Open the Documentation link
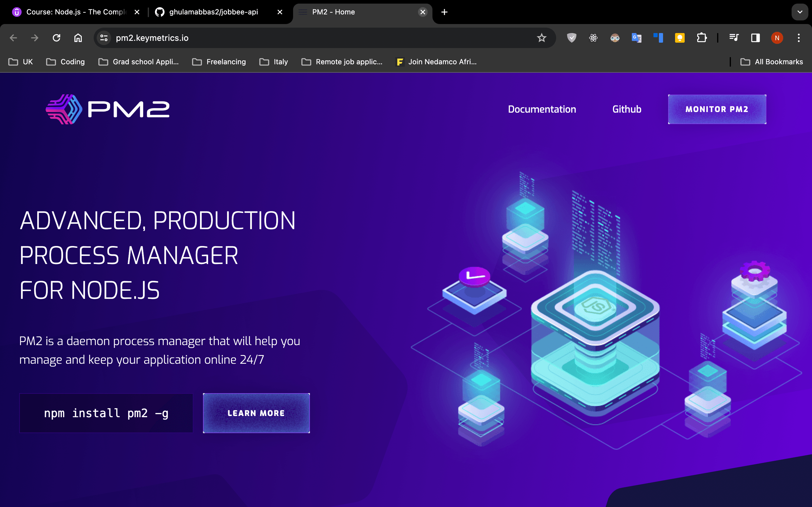Viewport: 812px width, 507px height. point(542,109)
